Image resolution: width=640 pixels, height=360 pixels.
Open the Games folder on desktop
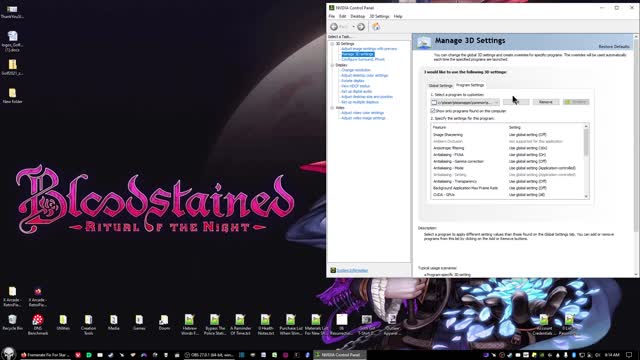139,322
